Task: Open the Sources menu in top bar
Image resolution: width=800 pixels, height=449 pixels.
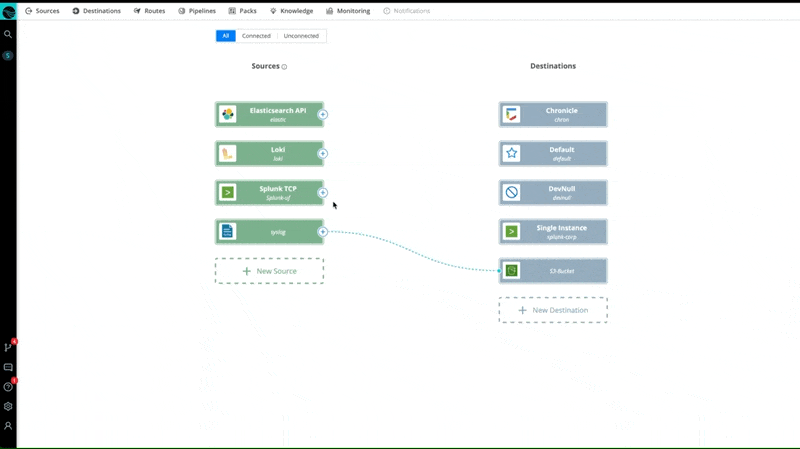Action: coord(42,11)
